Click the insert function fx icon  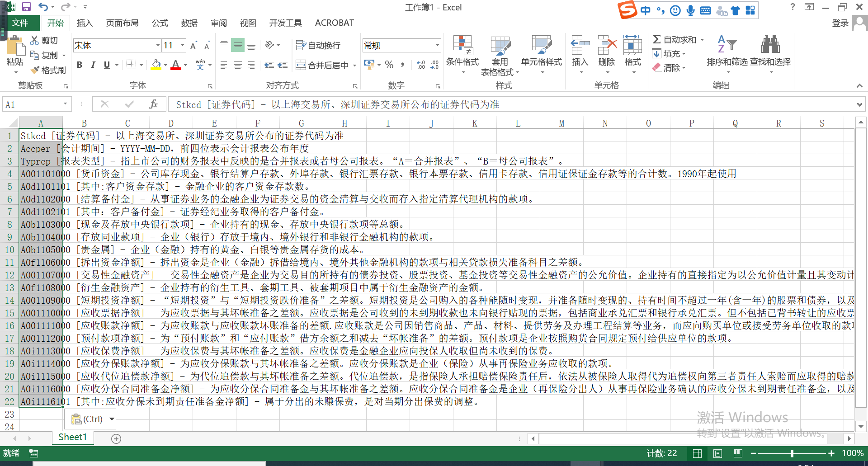click(x=153, y=104)
